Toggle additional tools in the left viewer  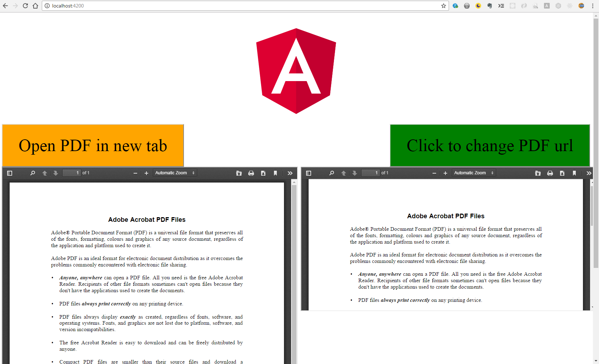[x=290, y=173]
